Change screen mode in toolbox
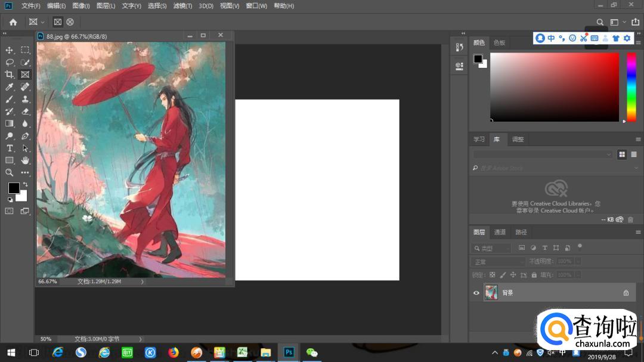This screenshot has height=362, width=644. tap(25, 211)
